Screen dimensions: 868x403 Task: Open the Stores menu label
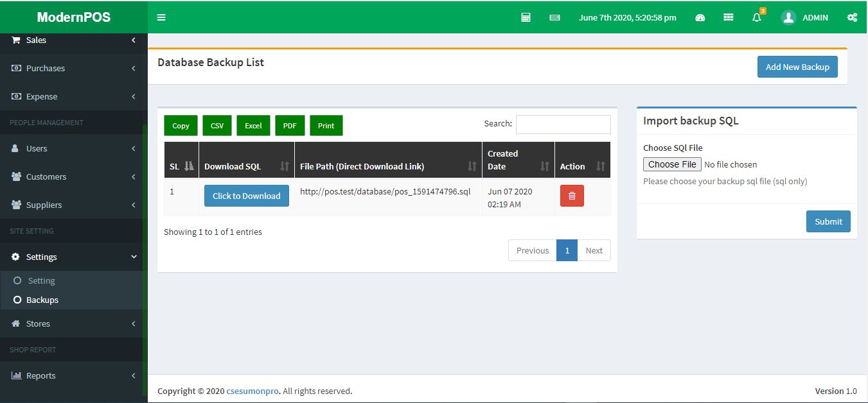[38, 323]
